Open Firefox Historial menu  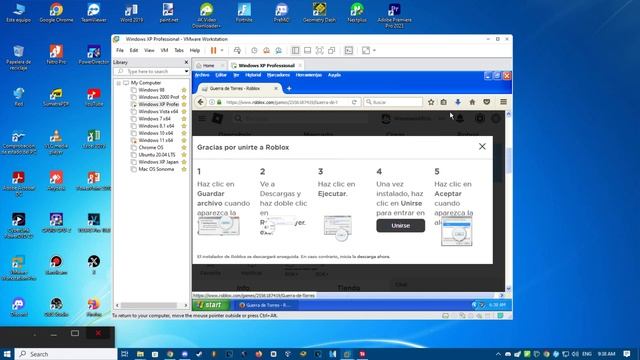coord(253,75)
